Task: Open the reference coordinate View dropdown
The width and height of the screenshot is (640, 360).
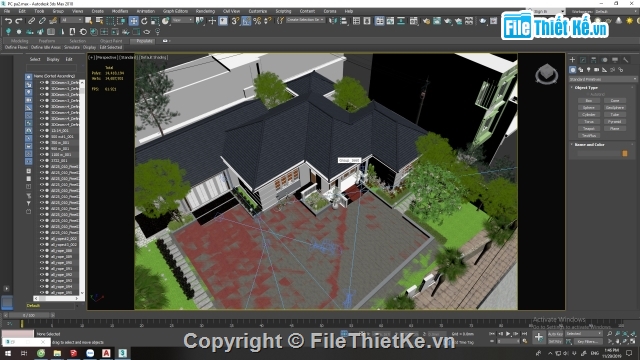Action: point(182,20)
